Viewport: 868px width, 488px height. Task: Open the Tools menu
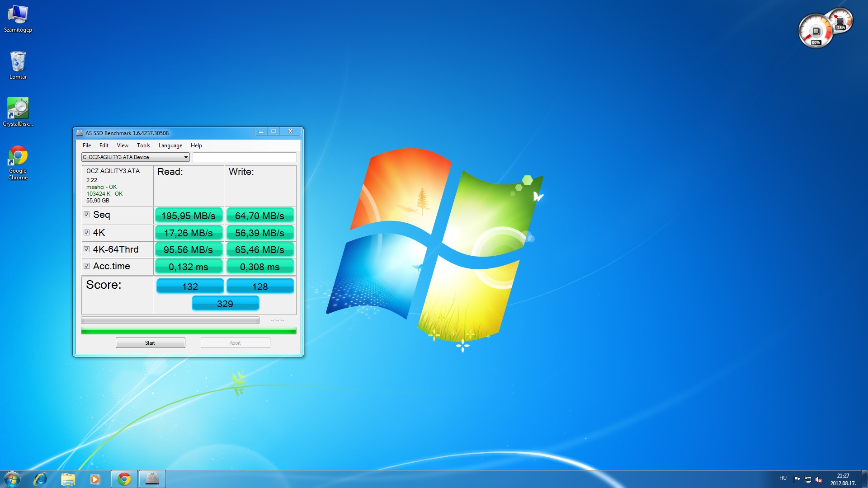pos(143,145)
